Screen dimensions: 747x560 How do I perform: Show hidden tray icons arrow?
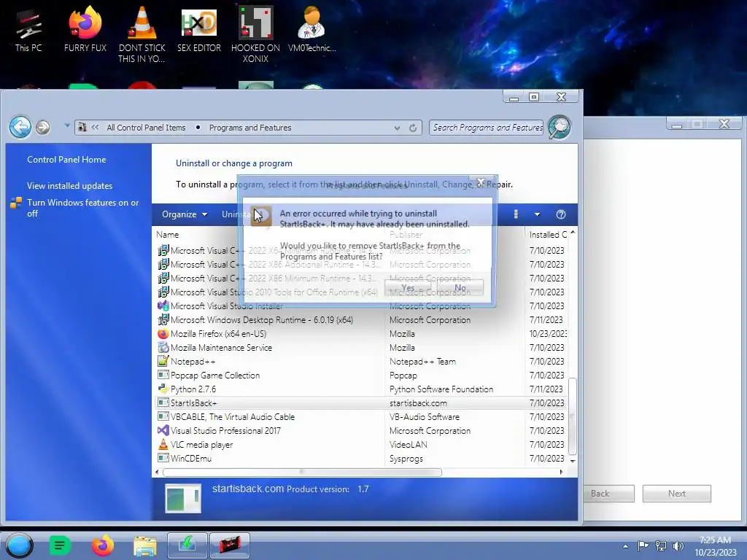coord(625,546)
